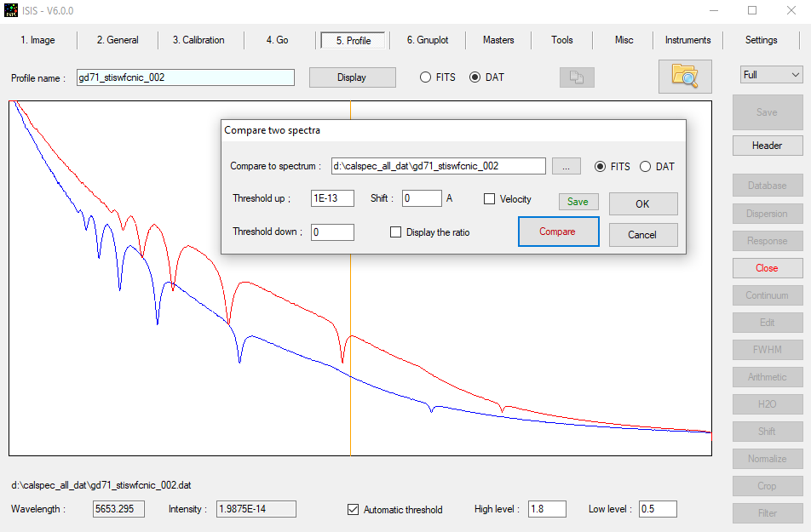Toggle the 'Display the ratio' checkbox
811x532 pixels.
click(x=396, y=232)
